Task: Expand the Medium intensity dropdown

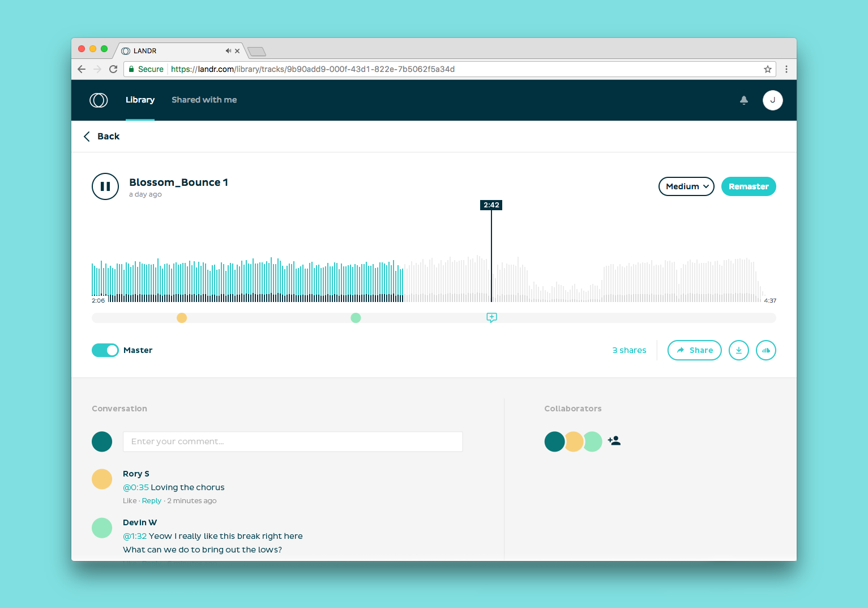Action: [x=686, y=186]
